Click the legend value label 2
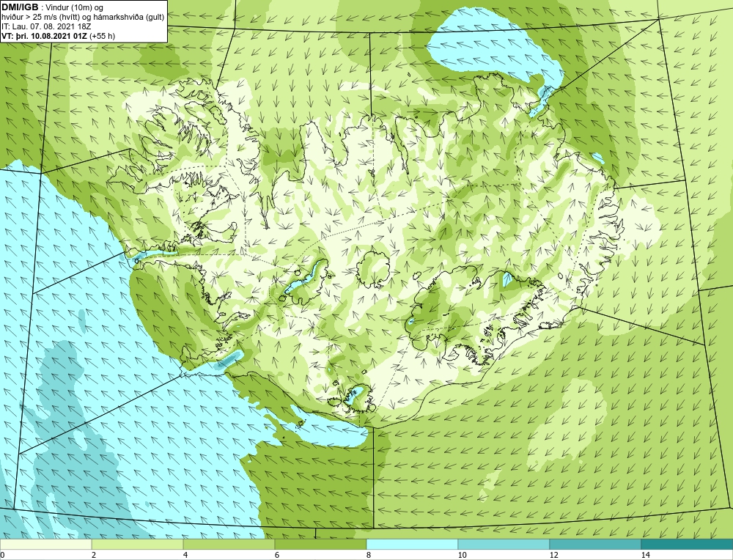The width and height of the screenshot is (733, 560). 94,555
